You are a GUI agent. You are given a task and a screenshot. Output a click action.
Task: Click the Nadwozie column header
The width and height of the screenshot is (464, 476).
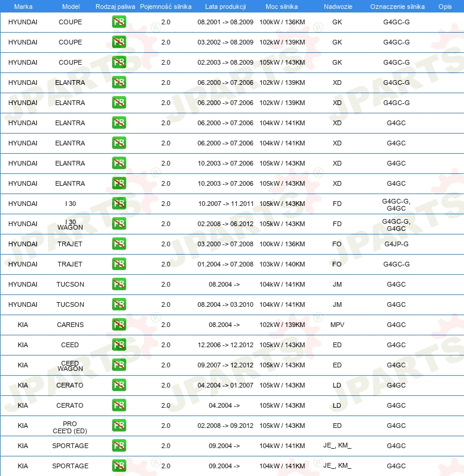338,7
